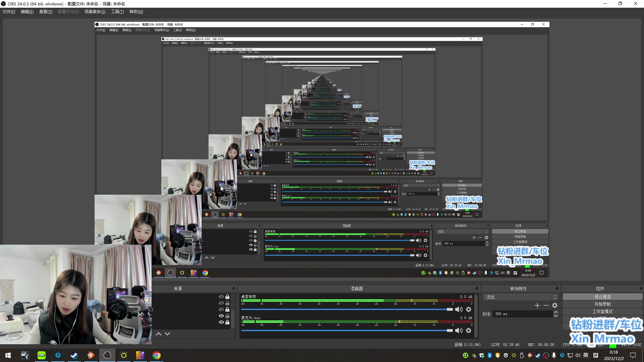This screenshot has height=362, width=644.
Task: Click the 转场特效 panel title
Action: [518, 289]
